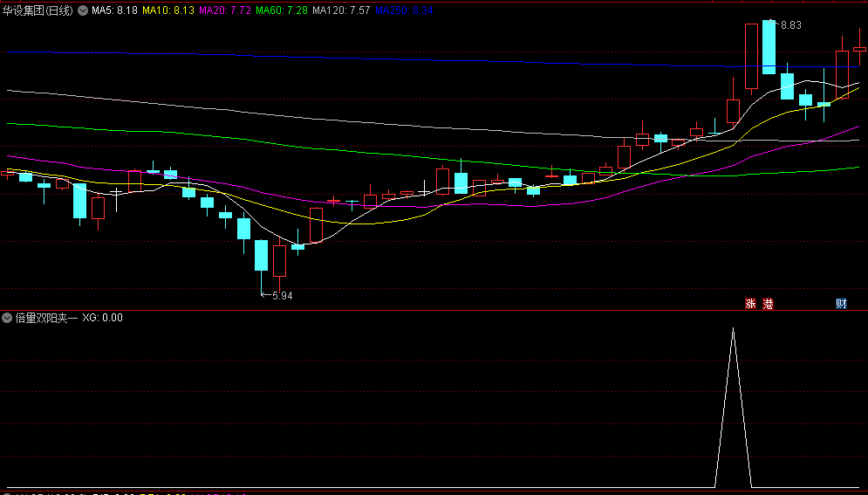Click the 倍量双阳夹一 indicator name
868x495 pixels.
(46, 318)
